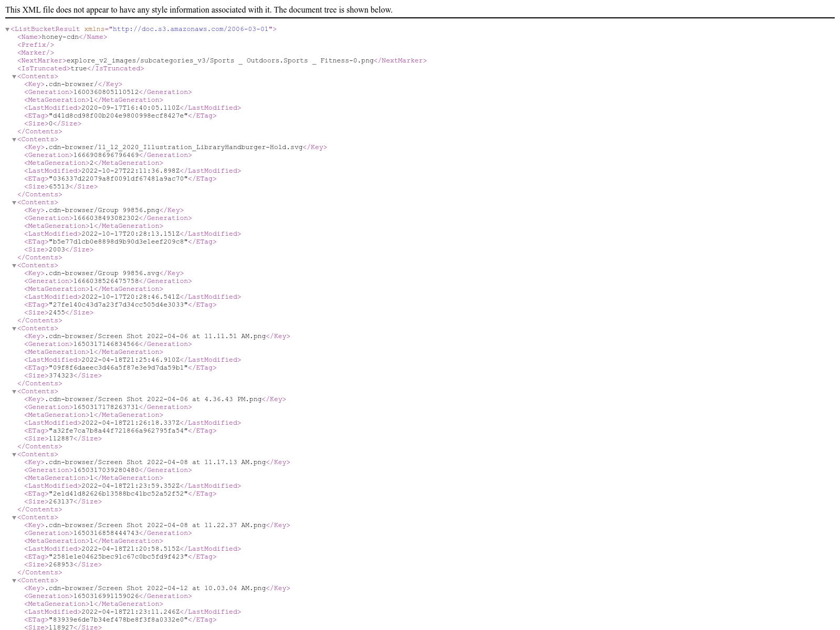Click the IsTruncated value true
The image size is (840, 630).
[78, 68]
